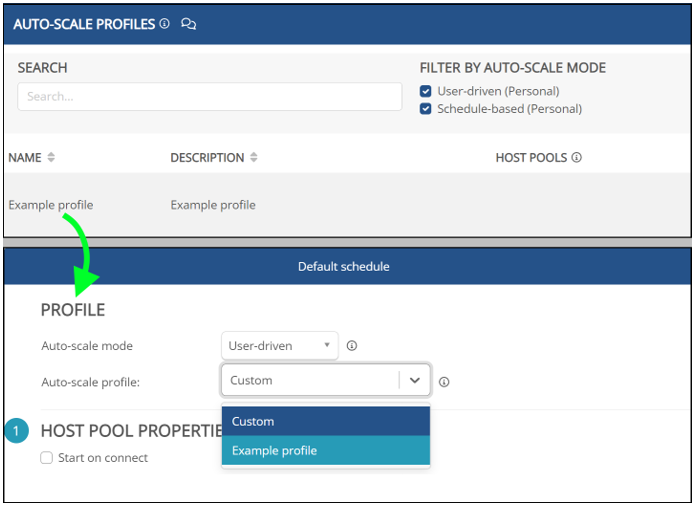Uncheck the User-driven (Personal) filter
This screenshot has width=699, height=508.
tap(426, 91)
